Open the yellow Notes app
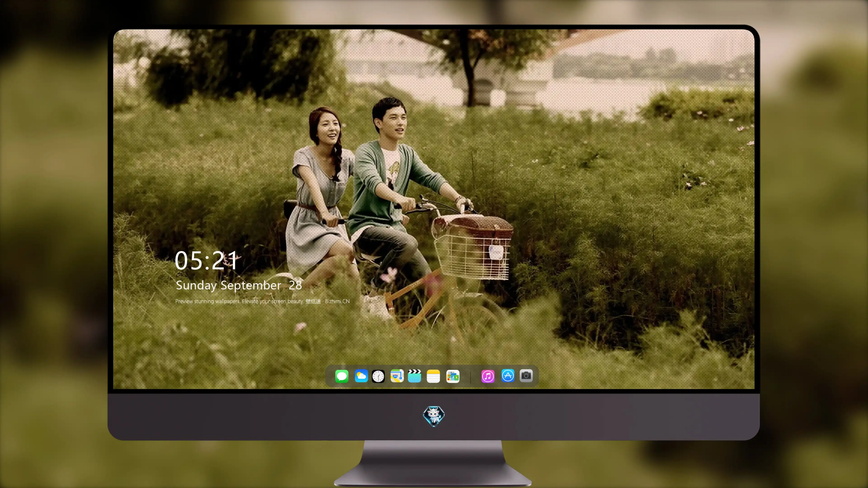868x488 pixels. pos(433,376)
